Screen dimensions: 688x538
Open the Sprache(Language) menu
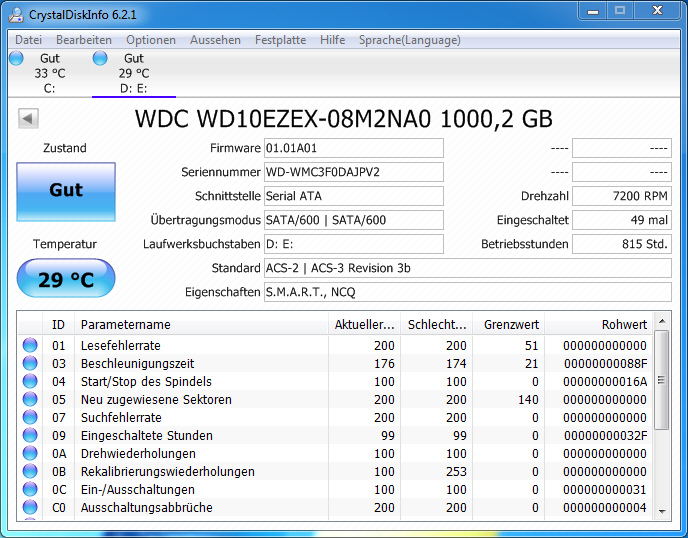[410, 40]
